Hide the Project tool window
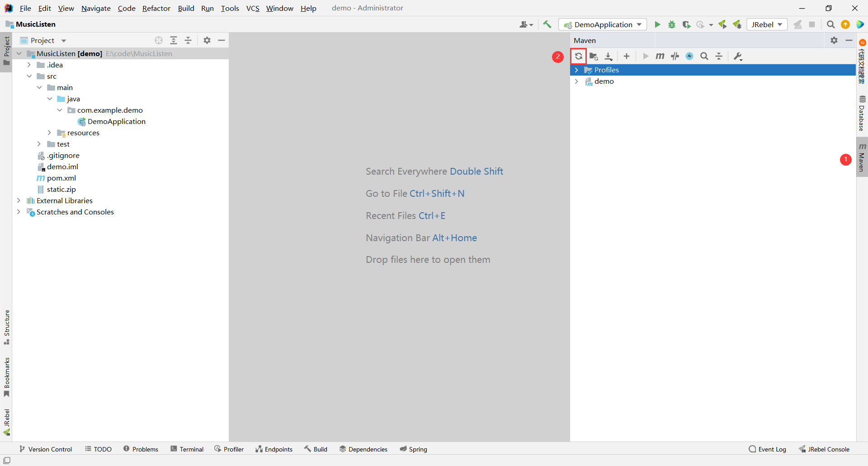Image resolution: width=868 pixels, height=466 pixels. (x=222, y=40)
